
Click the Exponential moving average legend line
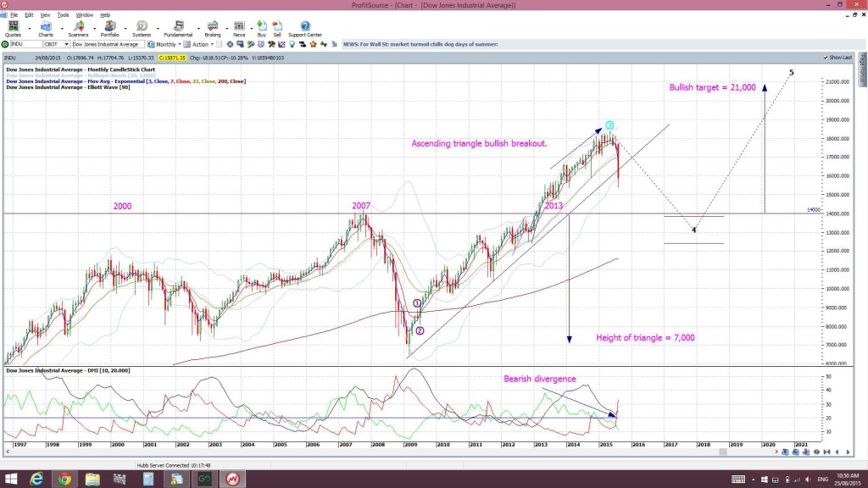[125, 81]
